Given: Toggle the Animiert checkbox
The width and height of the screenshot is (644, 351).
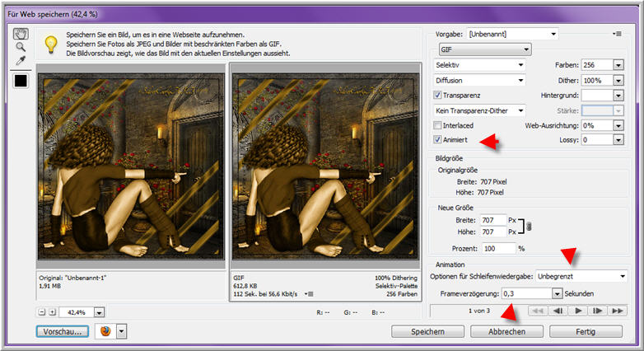Looking at the screenshot, I should coord(437,140).
